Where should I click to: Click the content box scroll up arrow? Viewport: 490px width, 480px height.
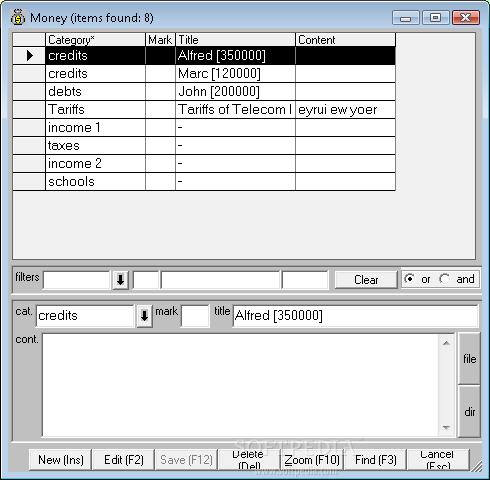point(446,343)
